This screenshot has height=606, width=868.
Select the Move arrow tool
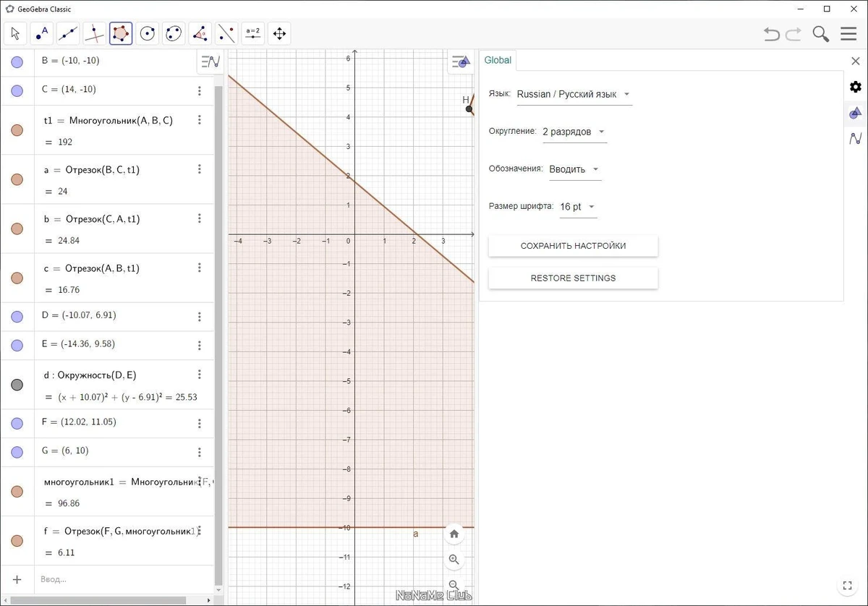15,33
